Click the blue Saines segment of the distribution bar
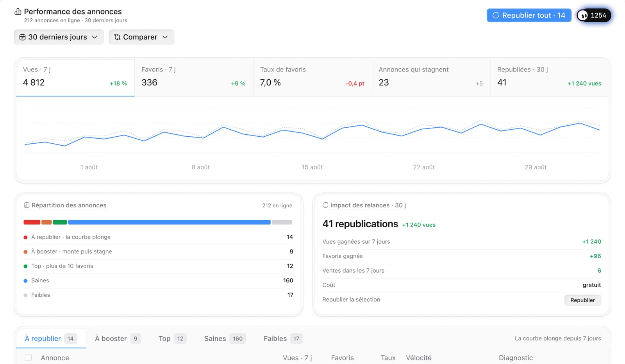625x364 pixels. point(169,222)
